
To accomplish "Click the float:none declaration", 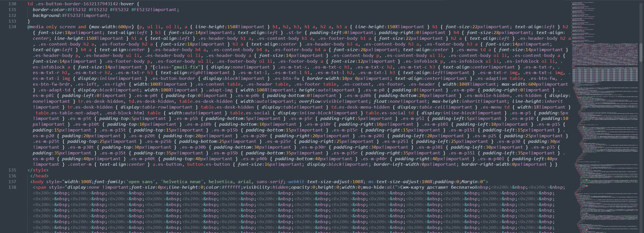I will pos(387,101).
